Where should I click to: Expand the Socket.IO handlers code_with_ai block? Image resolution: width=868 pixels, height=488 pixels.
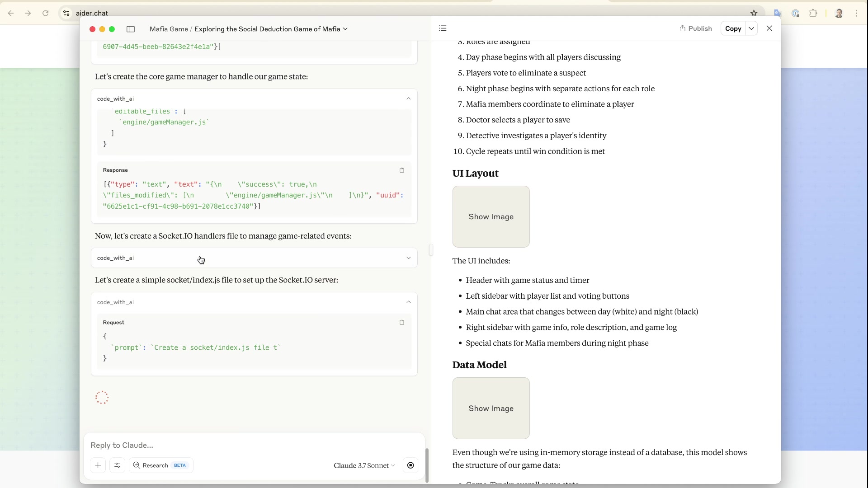tap(408, 258)
